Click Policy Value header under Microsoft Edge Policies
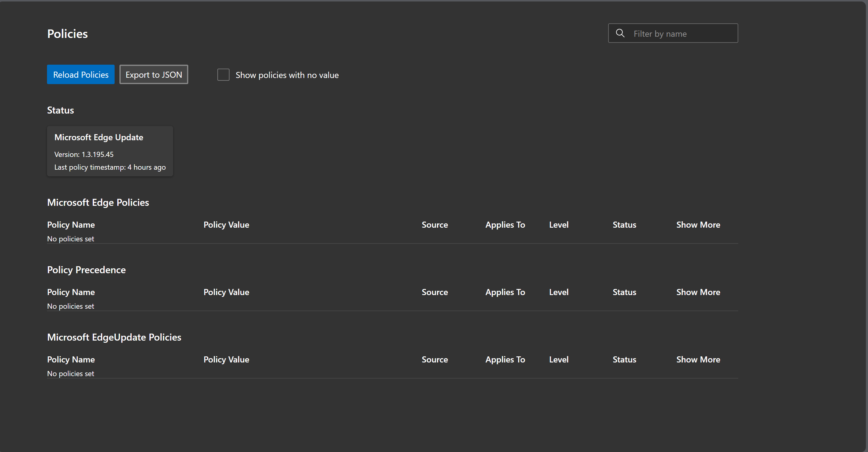 226,225
